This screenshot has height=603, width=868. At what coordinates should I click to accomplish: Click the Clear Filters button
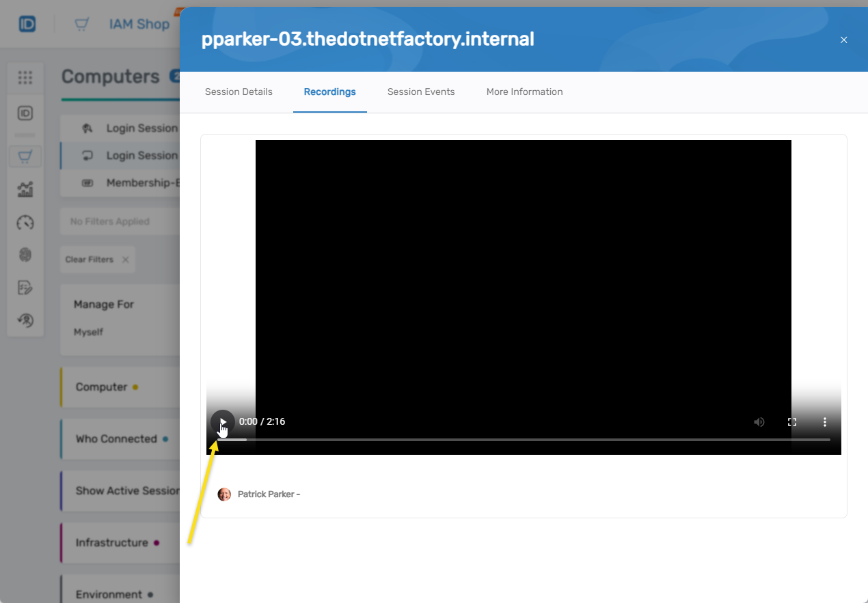tap(96, 260)
